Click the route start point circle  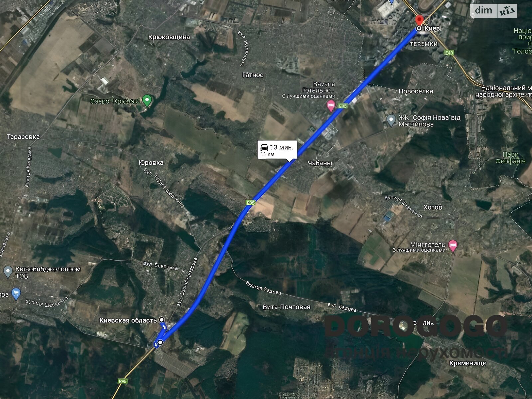coord(160,342)
